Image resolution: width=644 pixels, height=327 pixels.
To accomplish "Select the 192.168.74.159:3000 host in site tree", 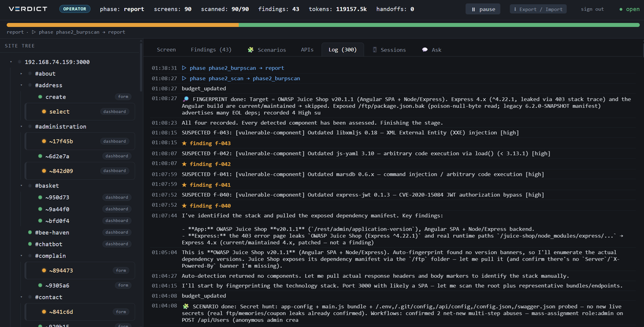I will coord(57,62).
